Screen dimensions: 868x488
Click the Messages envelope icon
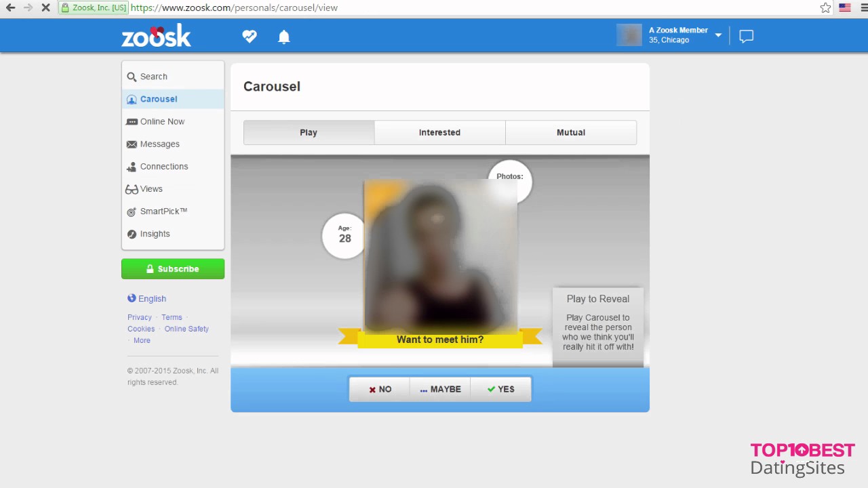click(132, 144)
